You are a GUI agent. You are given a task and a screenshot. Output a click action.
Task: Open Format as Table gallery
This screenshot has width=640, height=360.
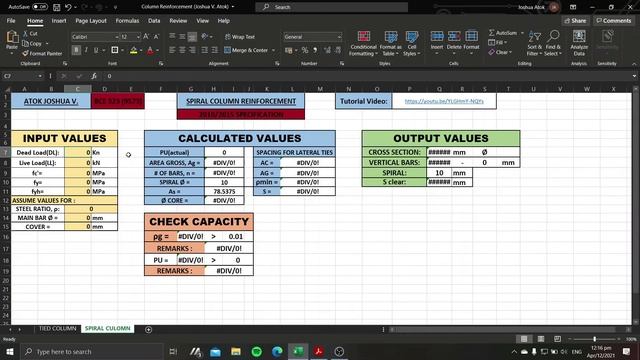tap(391, 43)
